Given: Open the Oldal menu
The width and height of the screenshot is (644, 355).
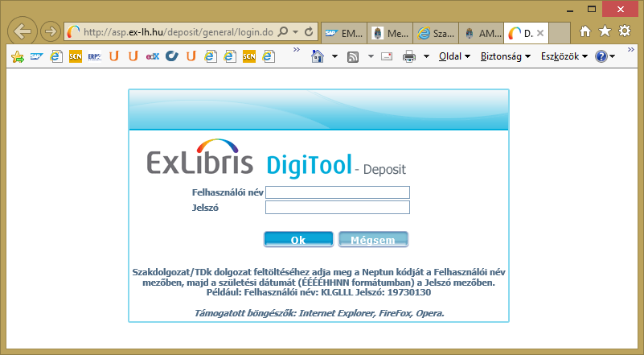Looking at the screenshot, I should tap(454, 56).
